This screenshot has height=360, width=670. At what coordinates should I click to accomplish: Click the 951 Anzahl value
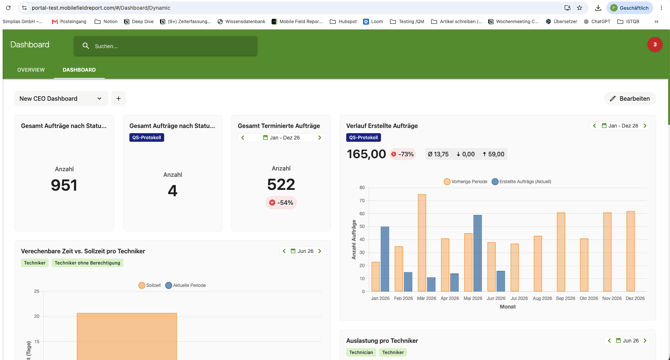[x=64, y=185]
